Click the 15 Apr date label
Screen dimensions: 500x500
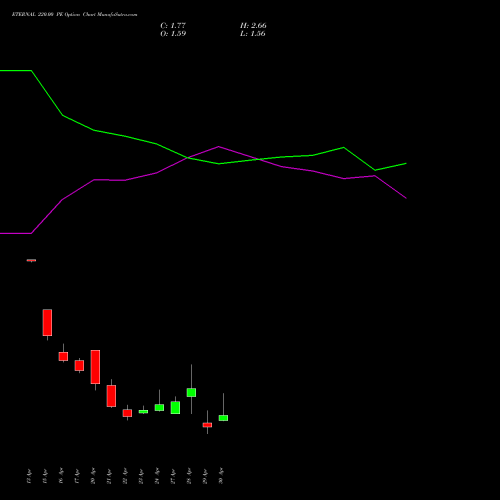click(45, 476)
